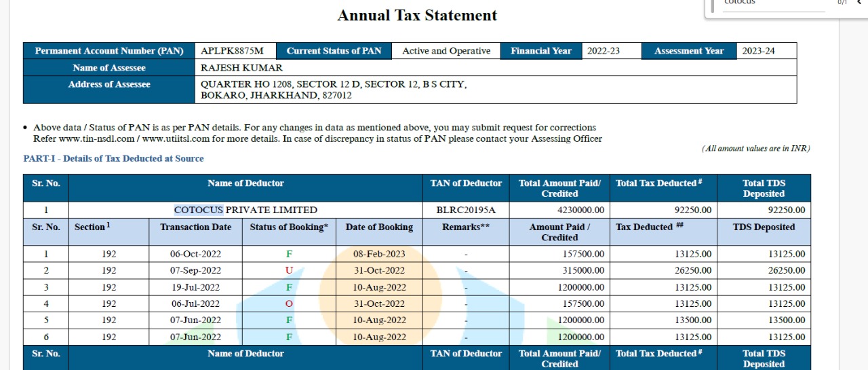This screenshot has height=370, width=868.
Task: Click the 'Transaction Date' column header
Action: point(195,227)
